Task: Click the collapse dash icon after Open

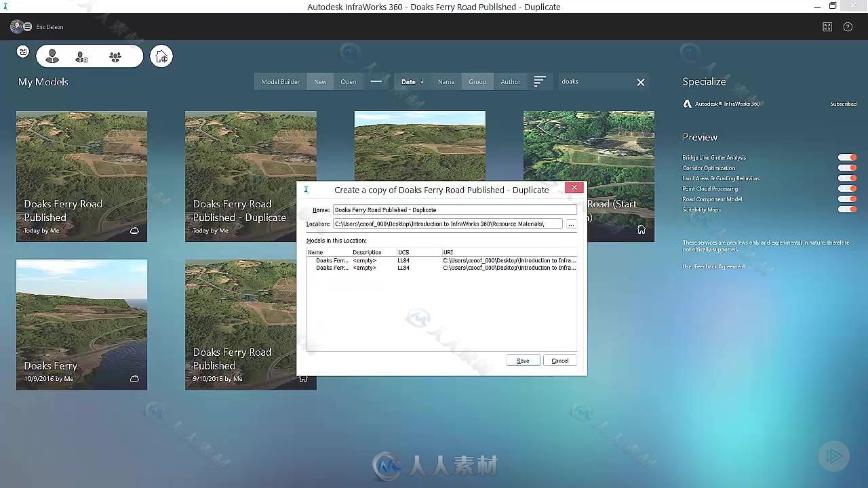Action: tap(376, 81)
